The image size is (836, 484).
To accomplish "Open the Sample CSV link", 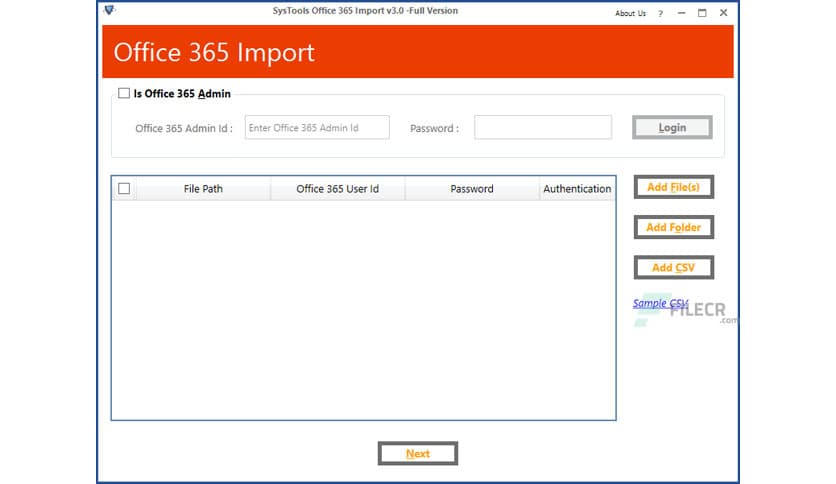I will click(x=661, y=303).
